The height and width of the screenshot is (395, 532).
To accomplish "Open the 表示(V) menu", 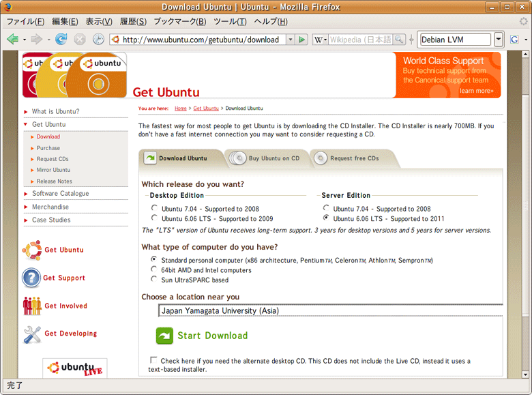I will pyautogui.click(x=99, y=21).
